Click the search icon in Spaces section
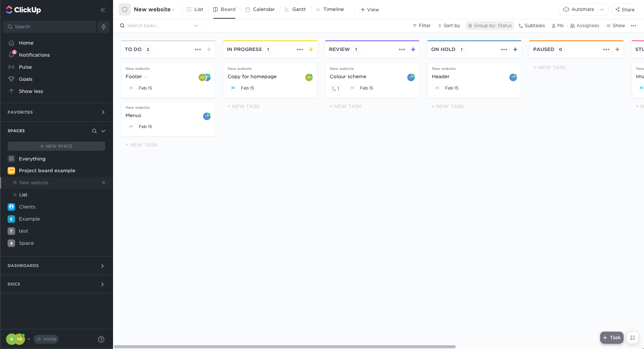 tap(94, 131)
